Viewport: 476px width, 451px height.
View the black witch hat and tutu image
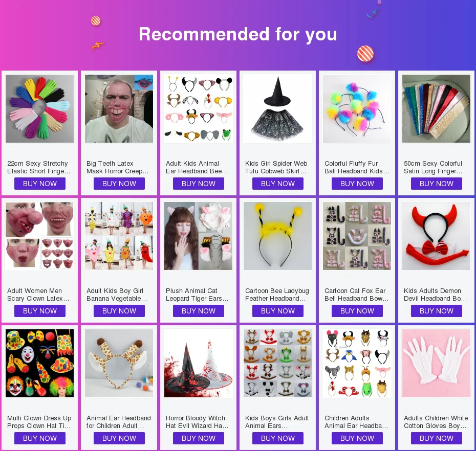278,108
